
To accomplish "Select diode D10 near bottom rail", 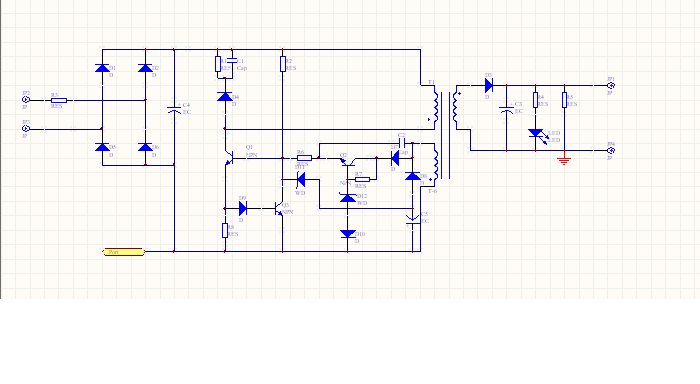I will [348, 234].
